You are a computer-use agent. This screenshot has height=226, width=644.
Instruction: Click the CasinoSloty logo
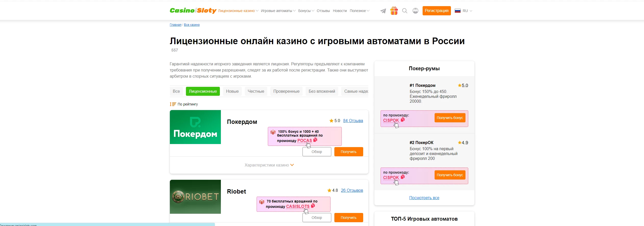pos(193,10)
